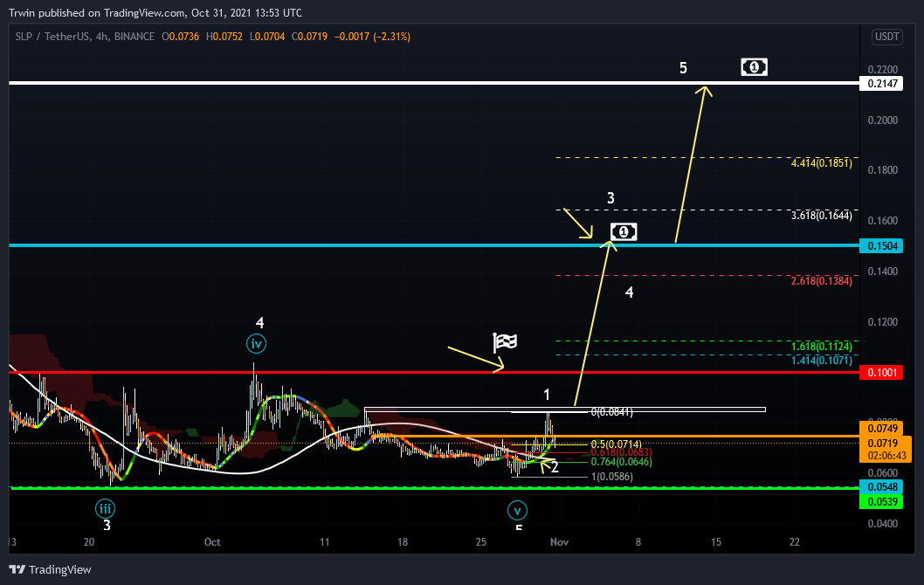The image size is (924, 585).
Task: Click the change value −0.0017 (−2.31%)
Action: click(372, 37)
